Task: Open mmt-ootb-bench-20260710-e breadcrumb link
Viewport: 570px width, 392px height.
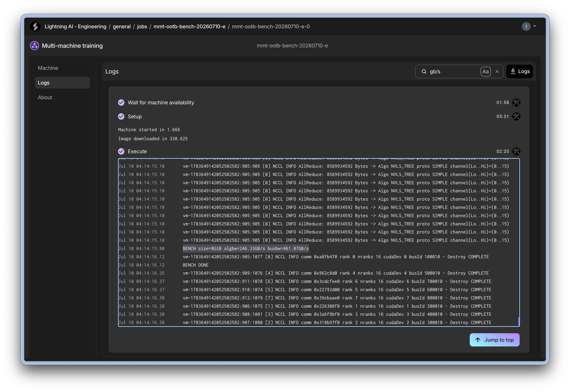Action: 189,26
